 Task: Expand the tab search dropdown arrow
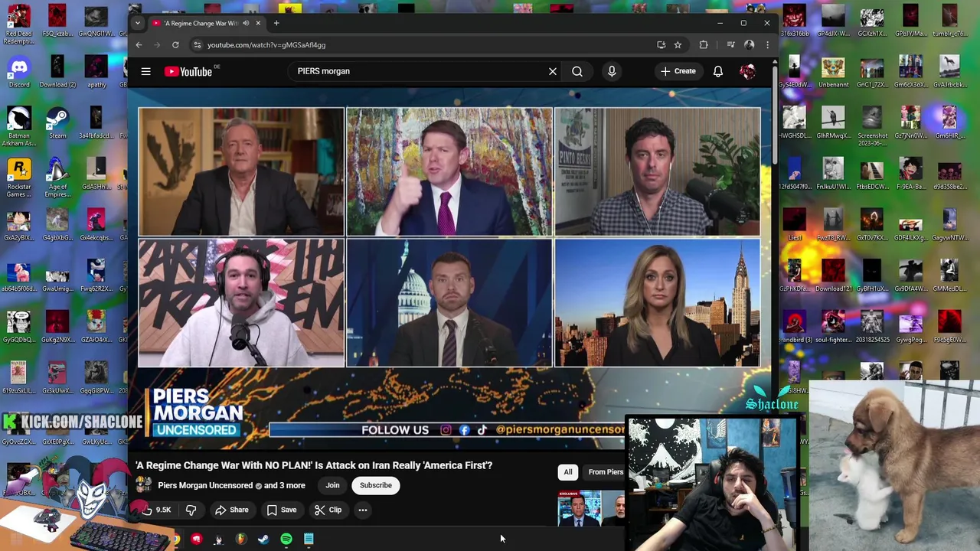[138, 23]
